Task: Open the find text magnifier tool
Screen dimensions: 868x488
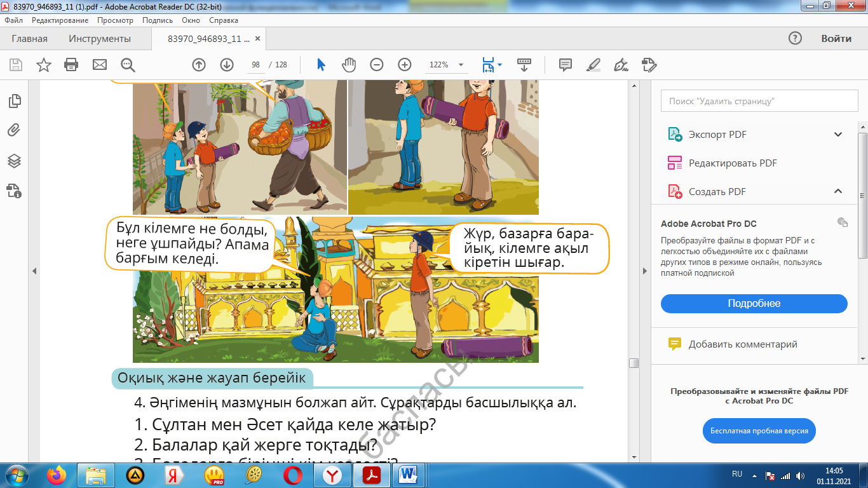Action: pyautogui.click(x=128, y=65)
